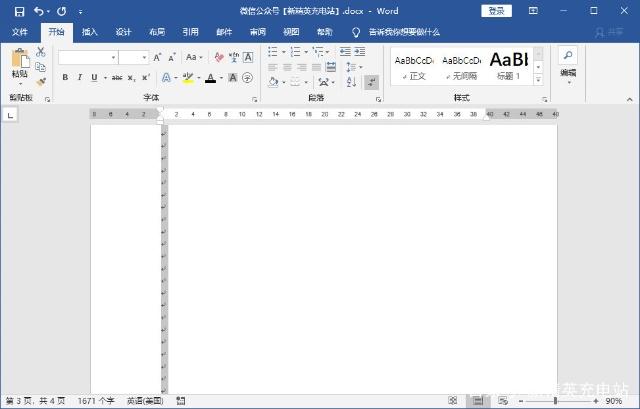The height and width of the screenshot is (409, 640).
Task: Apply the 标题 1 heading style
Action: (x=509, y=66)
